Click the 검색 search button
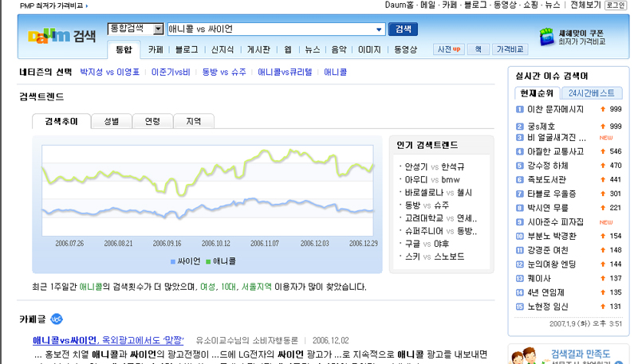638x364 pixels. 403,29
